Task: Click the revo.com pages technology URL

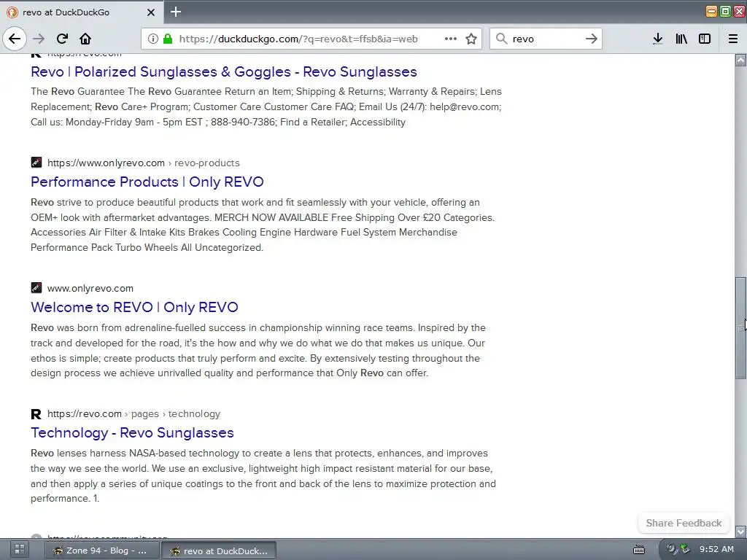Action: point(133,414)
